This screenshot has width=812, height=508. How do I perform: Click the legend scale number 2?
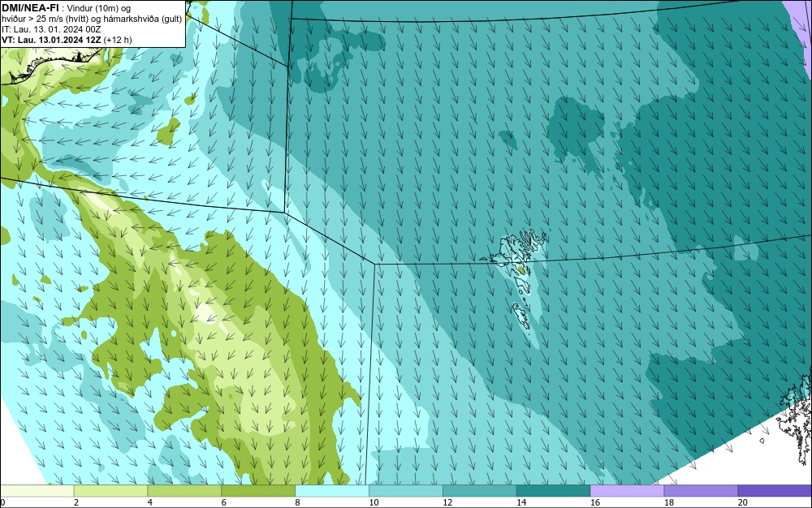point(76,502)
